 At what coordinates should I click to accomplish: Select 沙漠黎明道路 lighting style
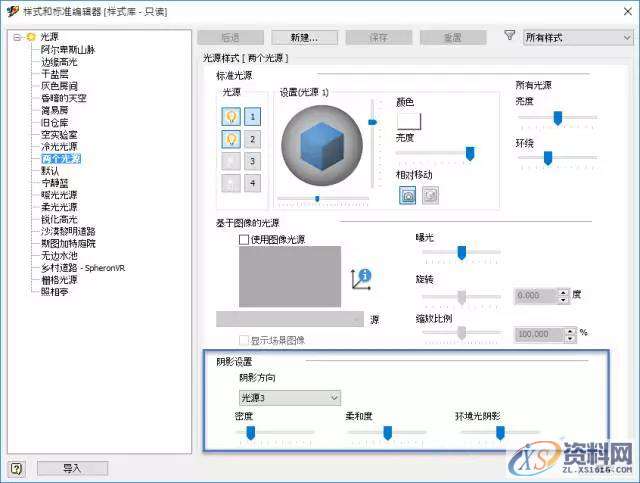point(68,231)
